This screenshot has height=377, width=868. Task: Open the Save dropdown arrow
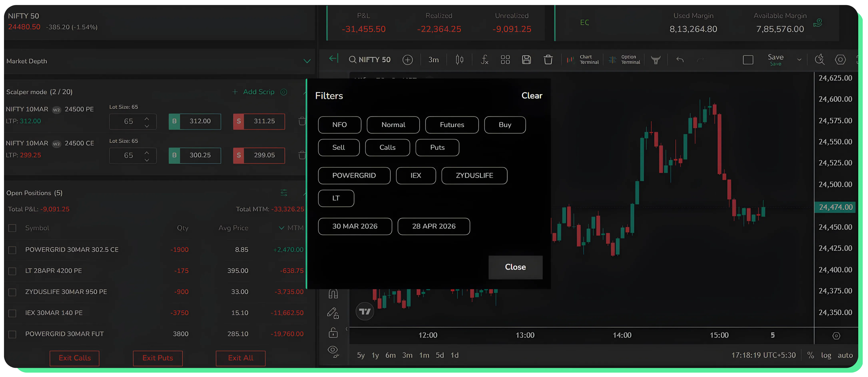pos(800,60)
